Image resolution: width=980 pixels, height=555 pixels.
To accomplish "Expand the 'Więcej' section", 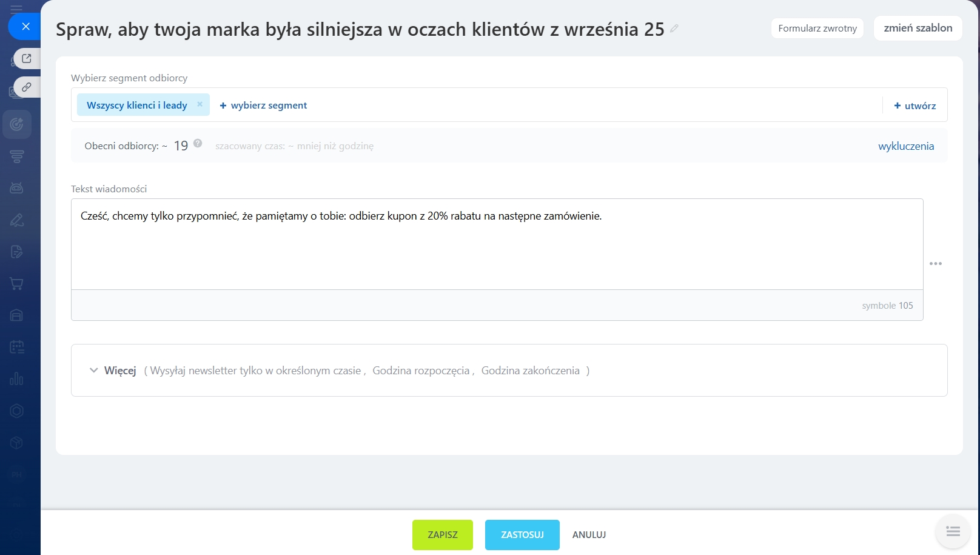I will (x=113, y=371).
